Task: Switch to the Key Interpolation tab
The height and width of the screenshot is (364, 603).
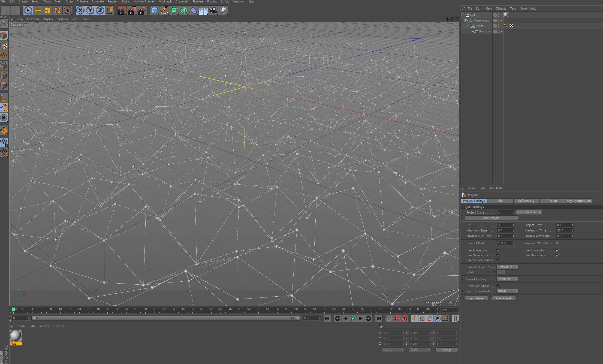Action: [x=579, y=201]
